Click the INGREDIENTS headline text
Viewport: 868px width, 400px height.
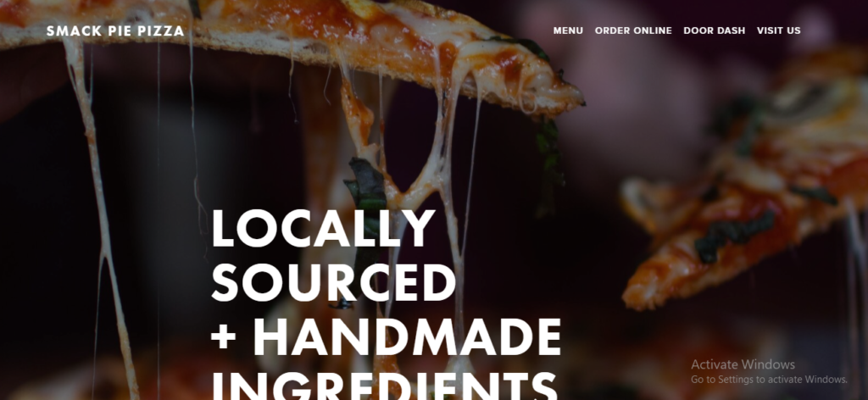pos(384,386)
